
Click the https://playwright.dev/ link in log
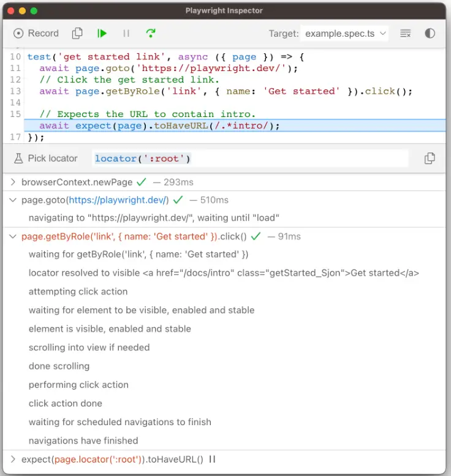[x=117, y=200]
